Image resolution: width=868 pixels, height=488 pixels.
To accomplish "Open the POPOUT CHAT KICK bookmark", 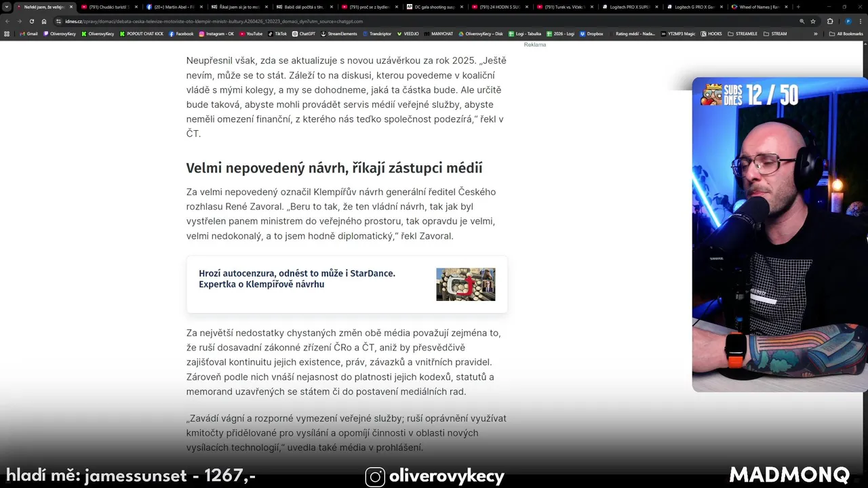I will click(x=142, y=34).
